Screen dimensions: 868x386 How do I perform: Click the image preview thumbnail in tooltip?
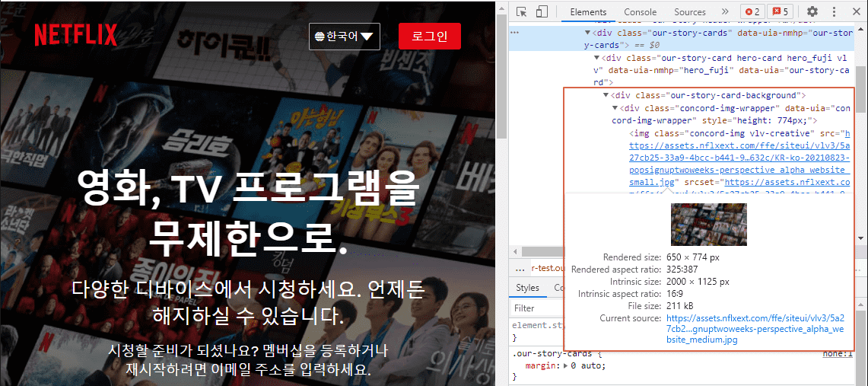point(708,225)
